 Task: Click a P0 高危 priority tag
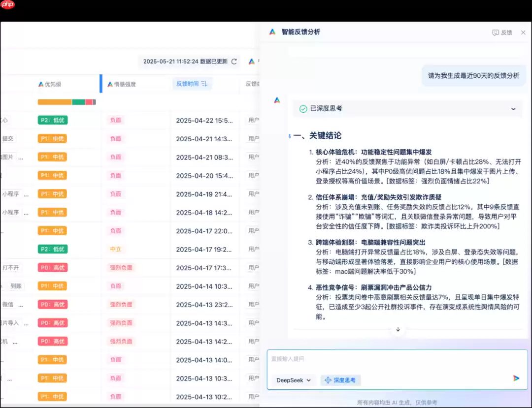(52, 267)
